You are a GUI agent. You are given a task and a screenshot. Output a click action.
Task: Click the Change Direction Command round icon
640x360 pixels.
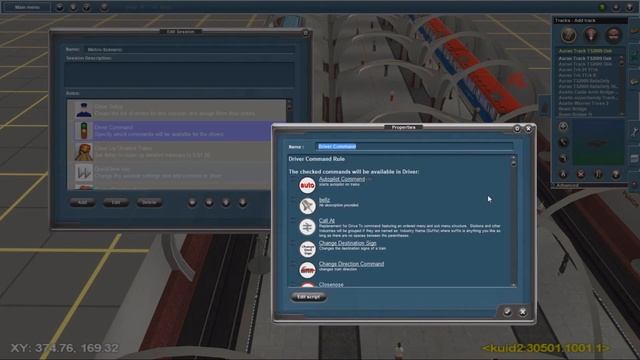pos(307,270)
